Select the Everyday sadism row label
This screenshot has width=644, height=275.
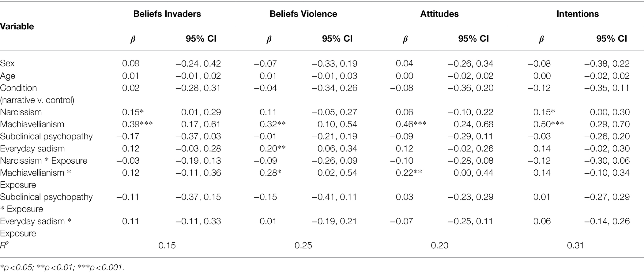tap(32, 148)
